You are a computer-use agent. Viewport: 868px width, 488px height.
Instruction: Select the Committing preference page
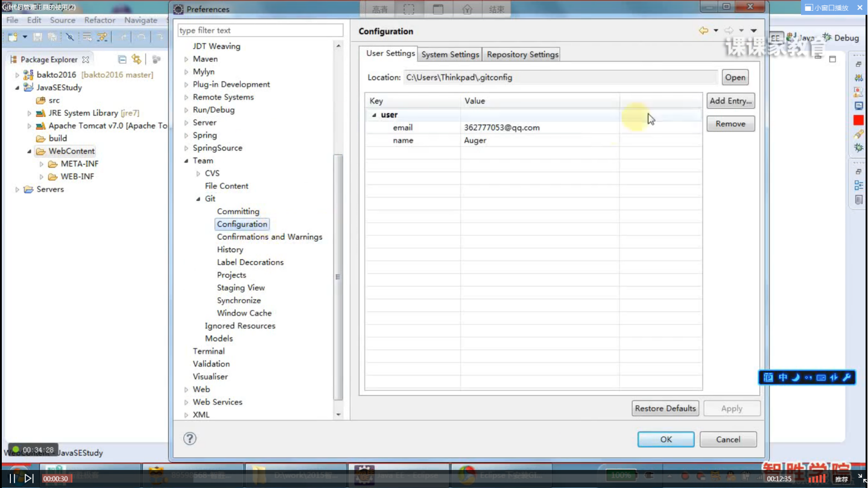click(x=238, y=212)
